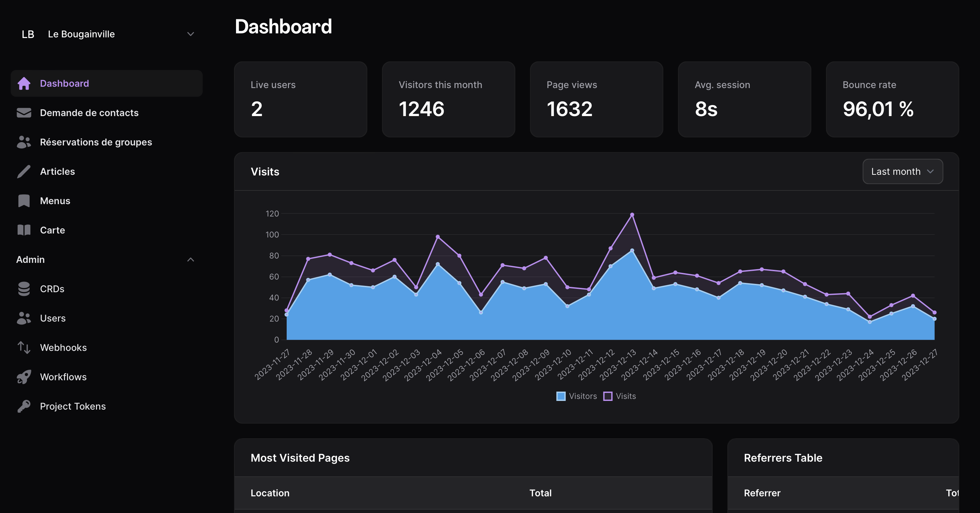Toggle the Visitors series in chart legend
980x513 pixels.
click(x=577, y=396)
